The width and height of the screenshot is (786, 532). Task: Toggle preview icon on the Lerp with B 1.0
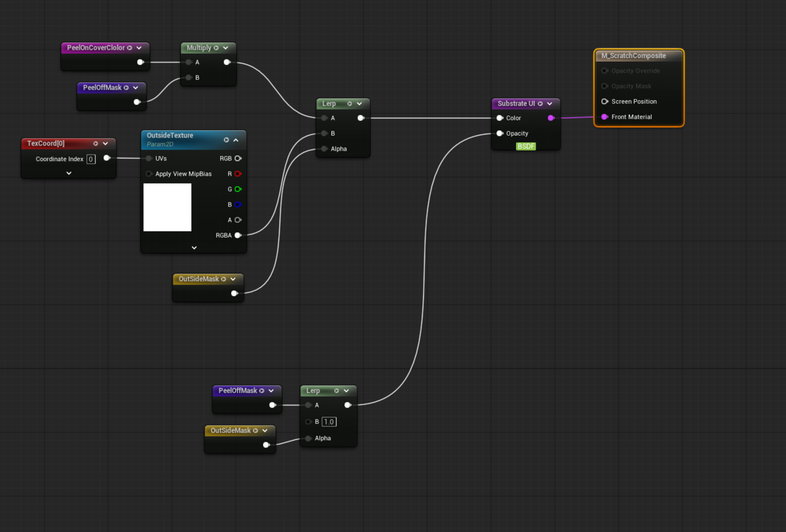[x=337, y=390]
